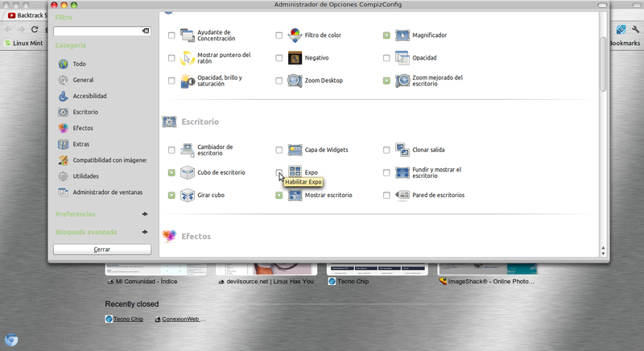Disable the Cubo de escritorio checkbox

point(171,173)
